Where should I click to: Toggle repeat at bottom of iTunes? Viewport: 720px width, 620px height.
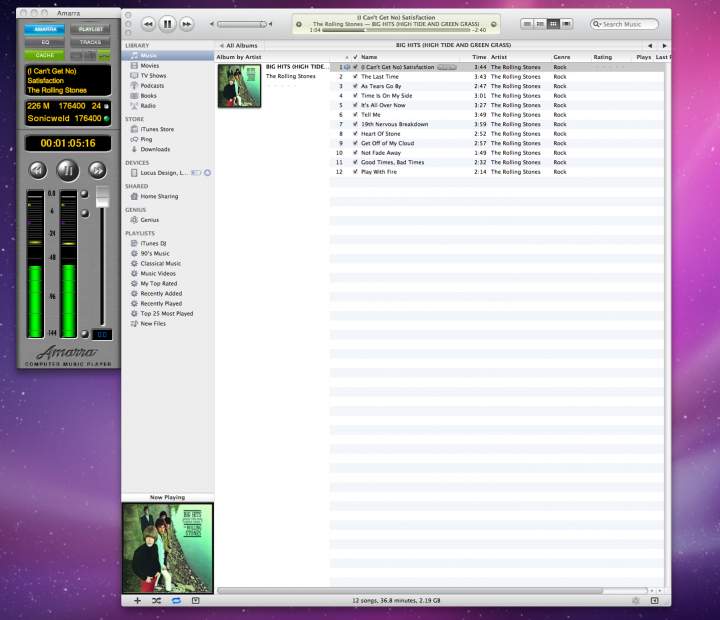(176, 601)
